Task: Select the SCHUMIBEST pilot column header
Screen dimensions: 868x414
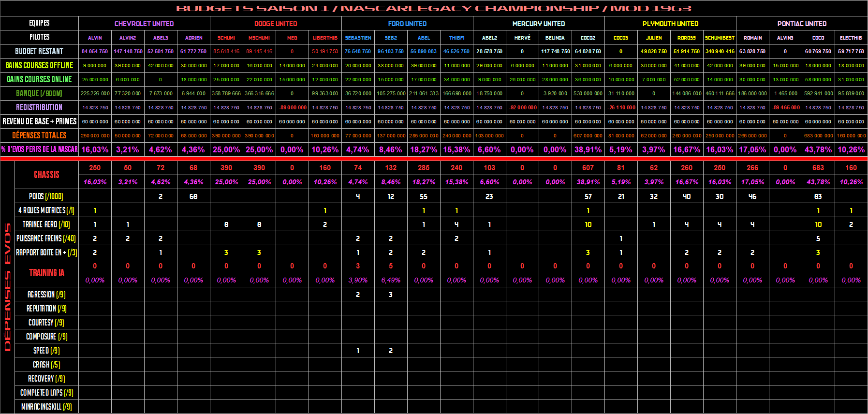Action: 720,38
